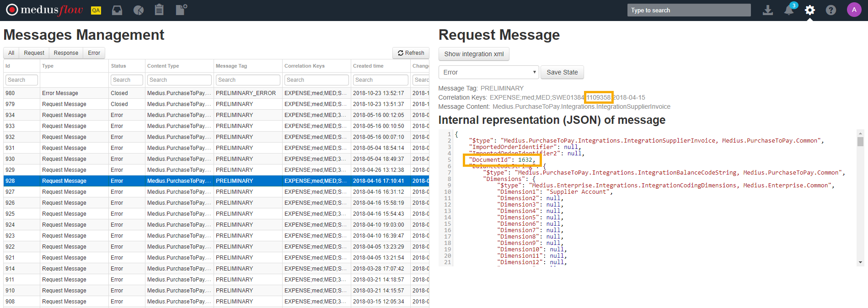Open the downloads icon
Screen dimensions: 868x308
[x=768, y=10]
